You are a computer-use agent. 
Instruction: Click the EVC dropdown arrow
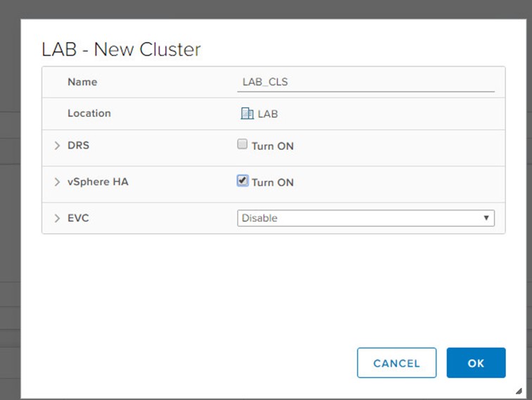486,218
